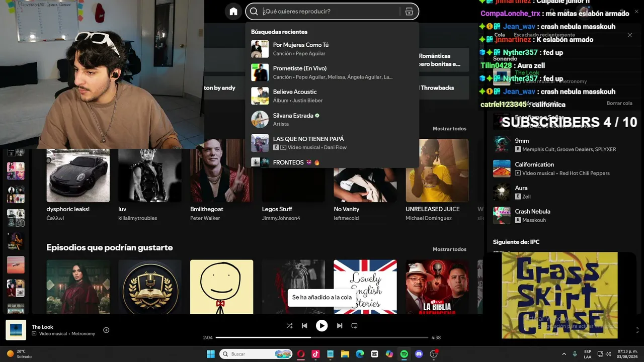Open the 'Lovely English Stories' episode card
Screen dimensions: 644x362
(x=365, y=287)
